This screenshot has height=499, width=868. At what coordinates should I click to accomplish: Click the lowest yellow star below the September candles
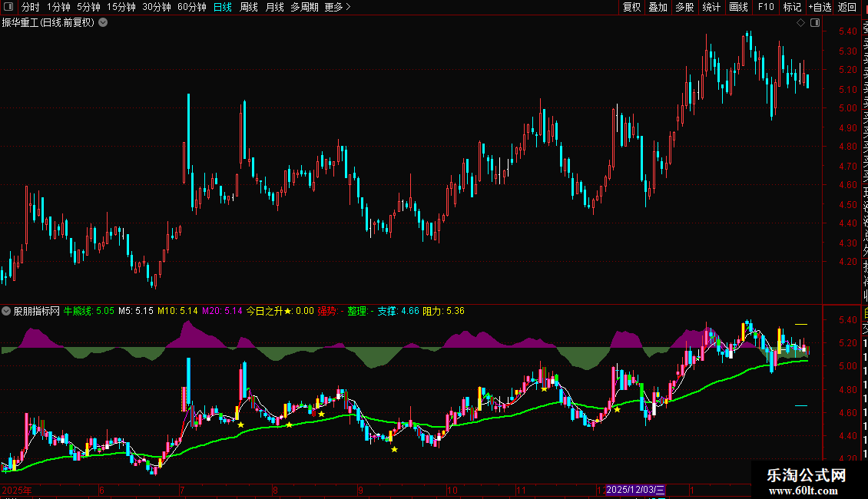pyautogui.click(x=394, y=449)
